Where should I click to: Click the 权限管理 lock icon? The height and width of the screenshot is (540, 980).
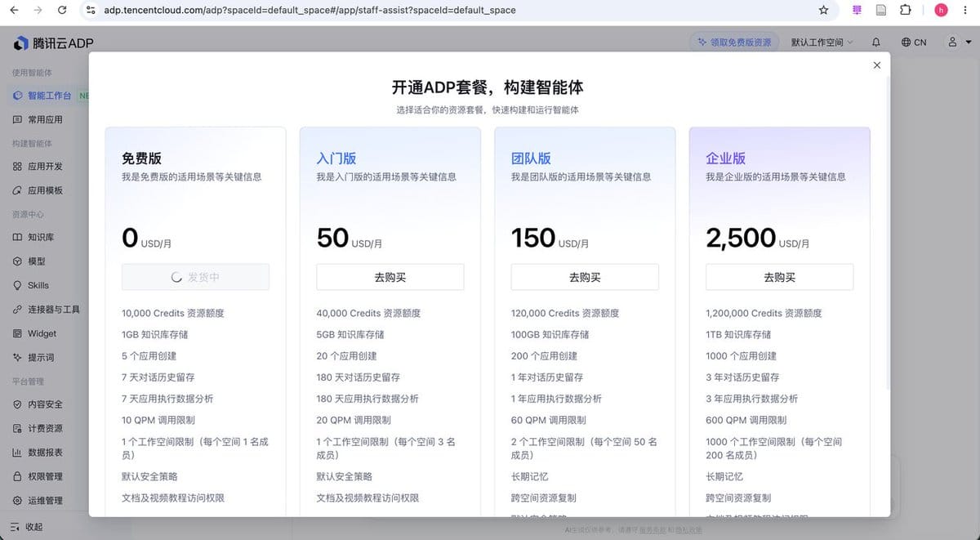point(17,476)
